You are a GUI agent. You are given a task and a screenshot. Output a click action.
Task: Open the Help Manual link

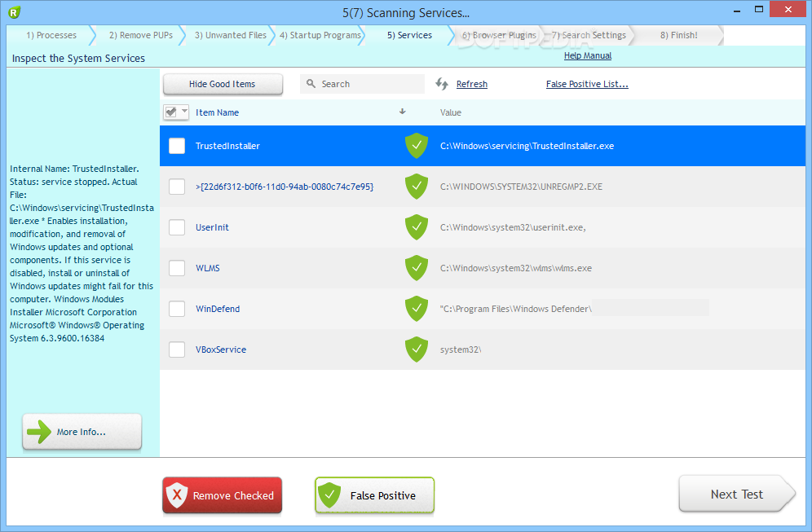(x=588, y=55)
